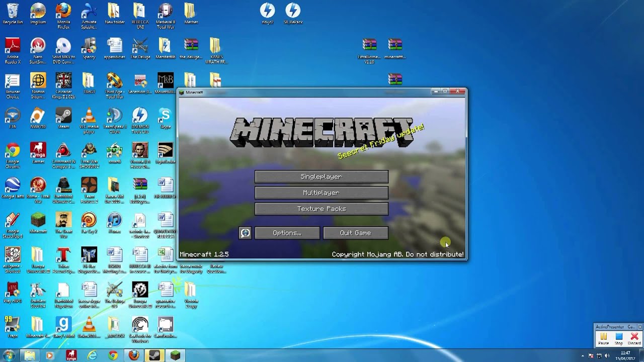
Task: Select the LightScribe desktop shortcut
Action: [165, 153]
